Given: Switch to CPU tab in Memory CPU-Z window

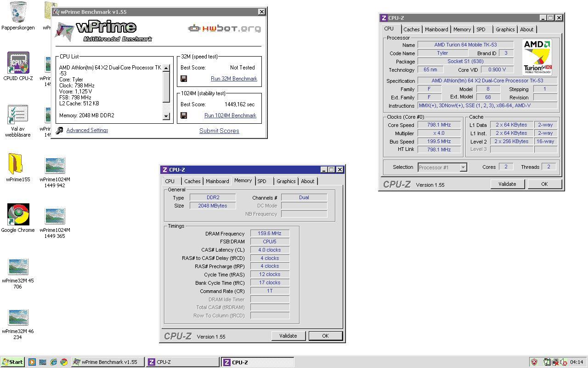Looking at the screenshot, I should coord(170,181).
